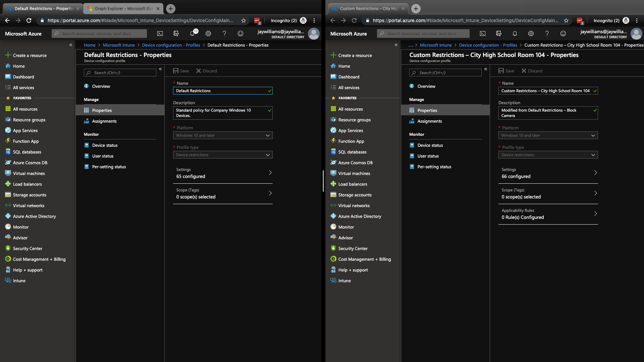Click Device configuration - Profiles breadcrumb on left
The image size is (644, 362).
click(171, 45)
